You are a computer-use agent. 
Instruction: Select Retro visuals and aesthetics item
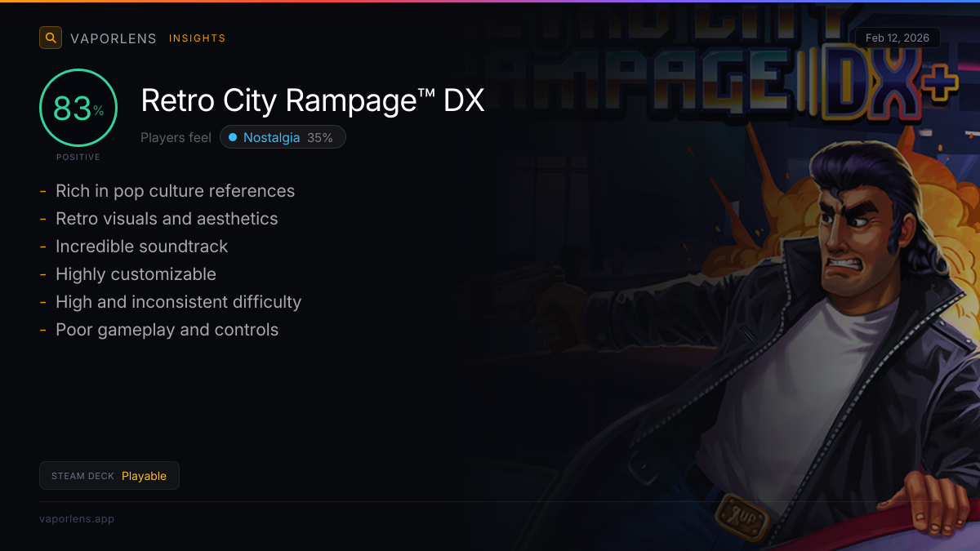tap(167, 219)
